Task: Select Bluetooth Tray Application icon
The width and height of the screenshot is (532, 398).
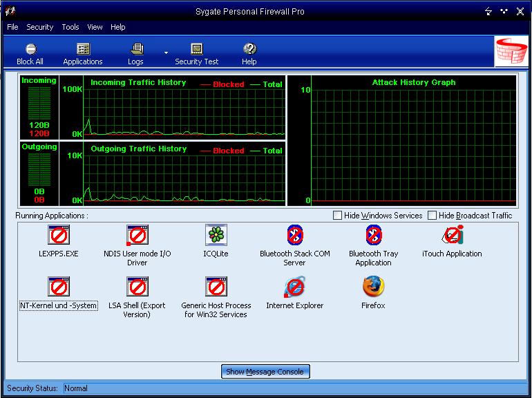Action: coord(374,234)
